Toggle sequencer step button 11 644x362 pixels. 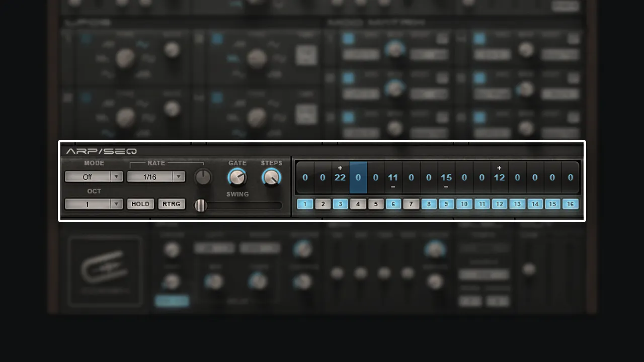point(482,204)
